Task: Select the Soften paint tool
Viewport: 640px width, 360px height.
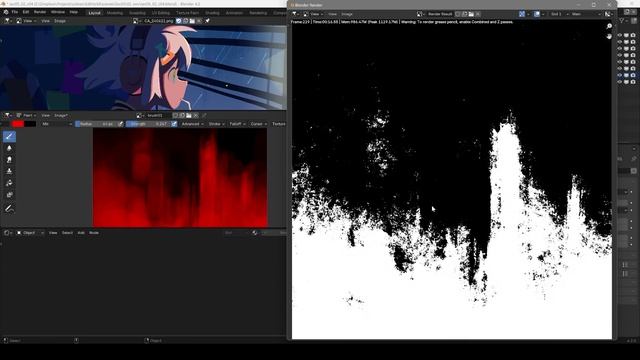Action: point(9,148)
